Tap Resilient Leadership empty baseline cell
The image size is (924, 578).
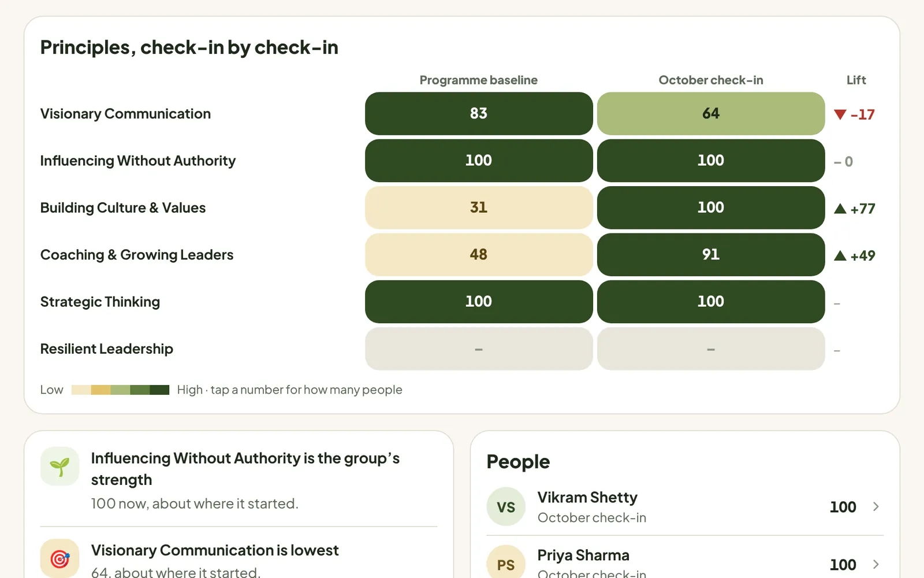click(x=479, y=349)
